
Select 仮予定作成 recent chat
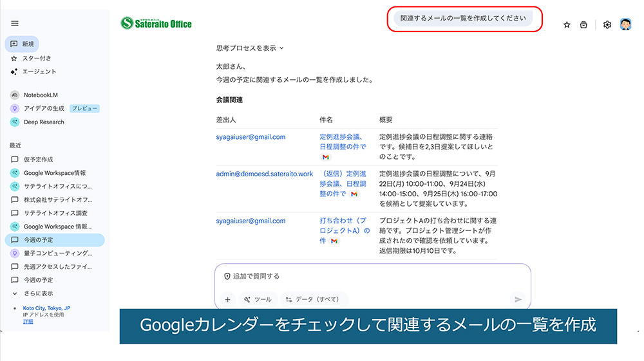click(38, 159)
